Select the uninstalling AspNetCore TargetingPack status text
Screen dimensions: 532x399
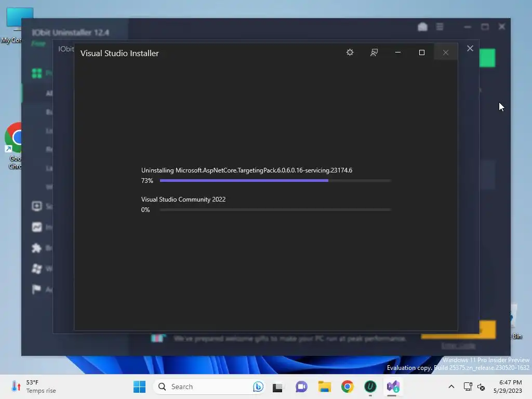247,170
